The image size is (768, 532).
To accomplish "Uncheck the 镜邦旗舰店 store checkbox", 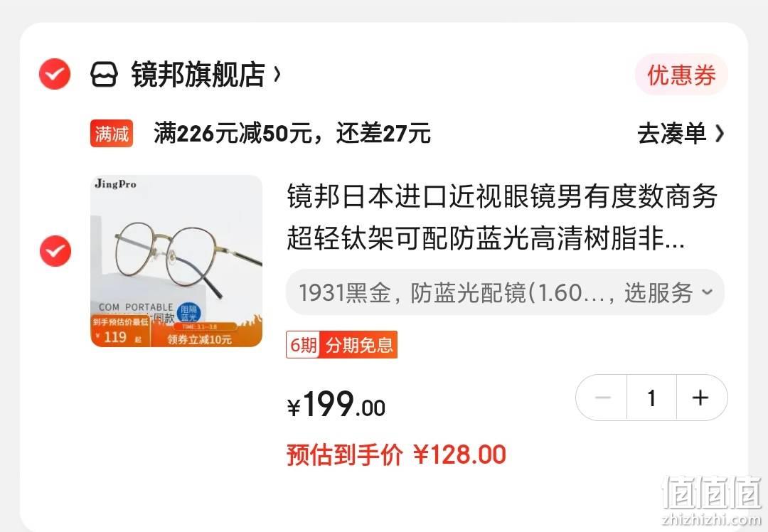I will [x=55, y=74].
